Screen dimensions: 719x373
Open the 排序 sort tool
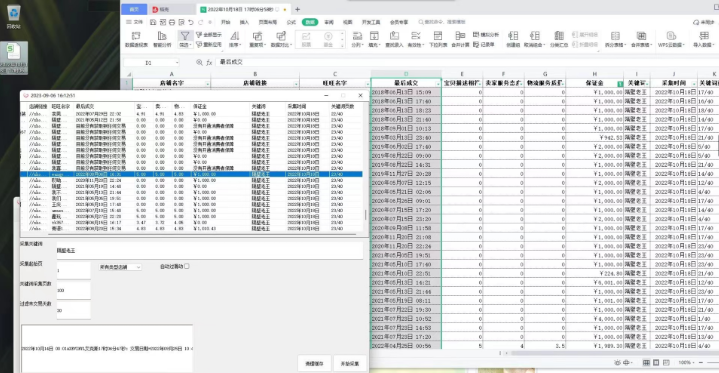[234, 39]
